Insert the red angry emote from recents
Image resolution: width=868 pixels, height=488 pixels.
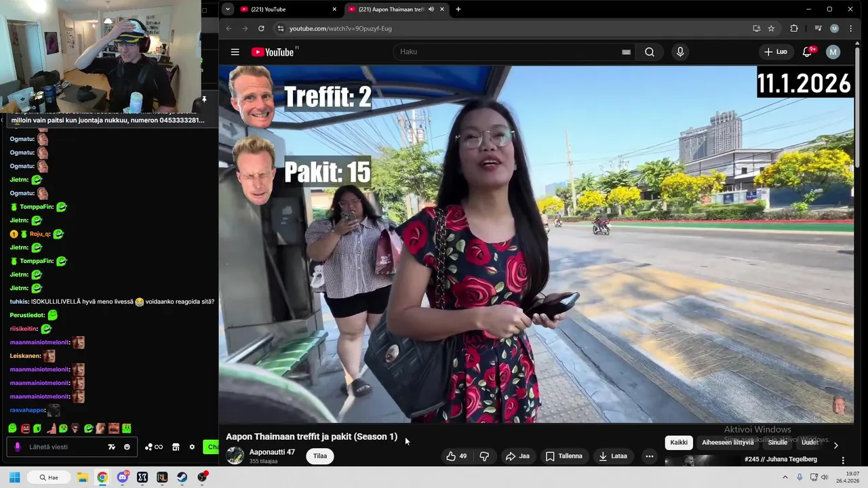[25, 428]
